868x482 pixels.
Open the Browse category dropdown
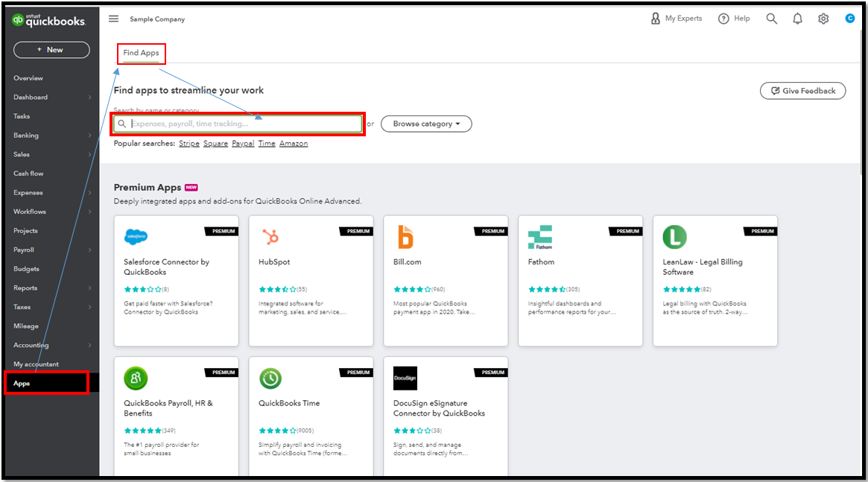pos(426,124)
